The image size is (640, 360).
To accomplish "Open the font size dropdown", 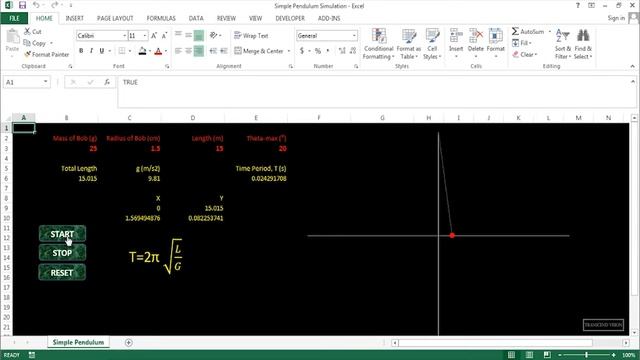I will (144, 36).
